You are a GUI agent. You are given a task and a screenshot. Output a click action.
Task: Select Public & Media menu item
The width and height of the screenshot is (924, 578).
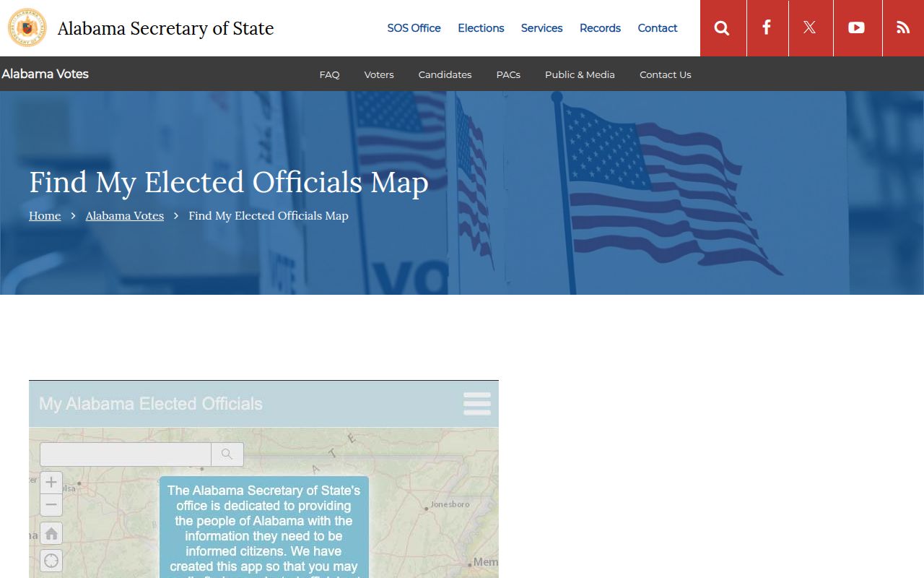pos(580,74)
